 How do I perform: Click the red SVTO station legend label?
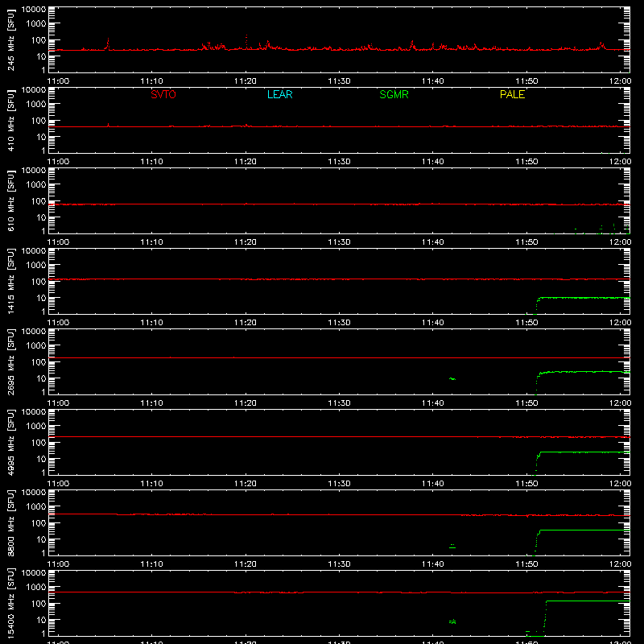coord(163,94)
